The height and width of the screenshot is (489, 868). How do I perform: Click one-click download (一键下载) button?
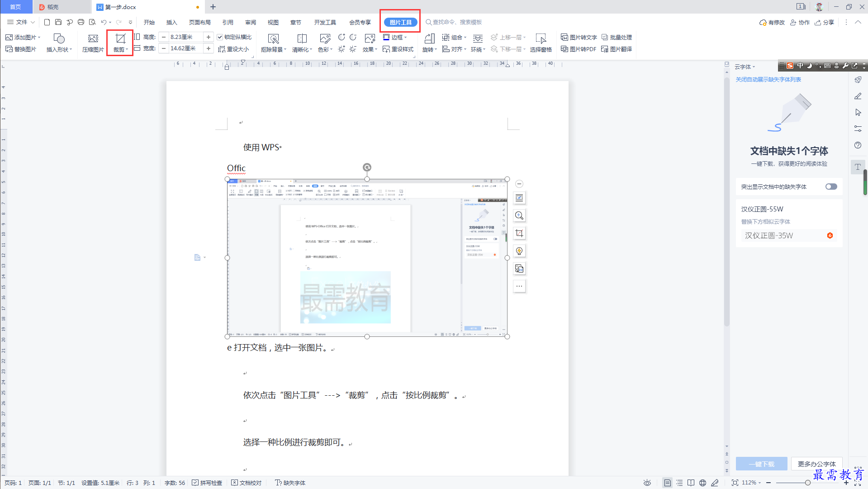point(761,464)
